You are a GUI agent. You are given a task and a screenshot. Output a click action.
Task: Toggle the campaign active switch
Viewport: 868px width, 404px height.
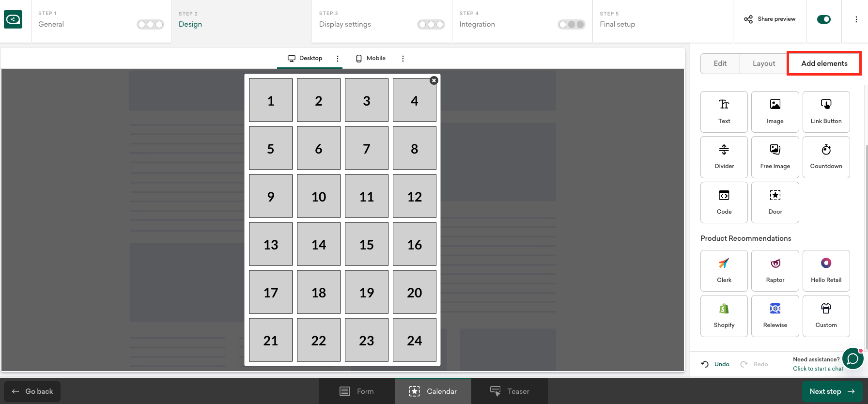click(x=823, y=19)
